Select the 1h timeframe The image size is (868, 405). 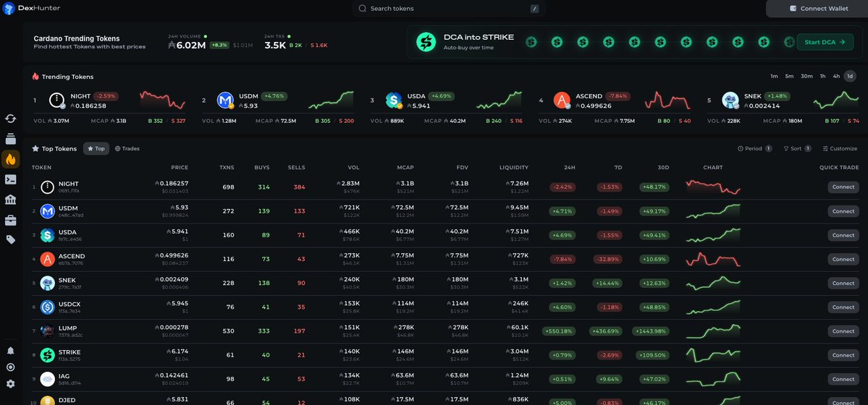tap(823, 77)
